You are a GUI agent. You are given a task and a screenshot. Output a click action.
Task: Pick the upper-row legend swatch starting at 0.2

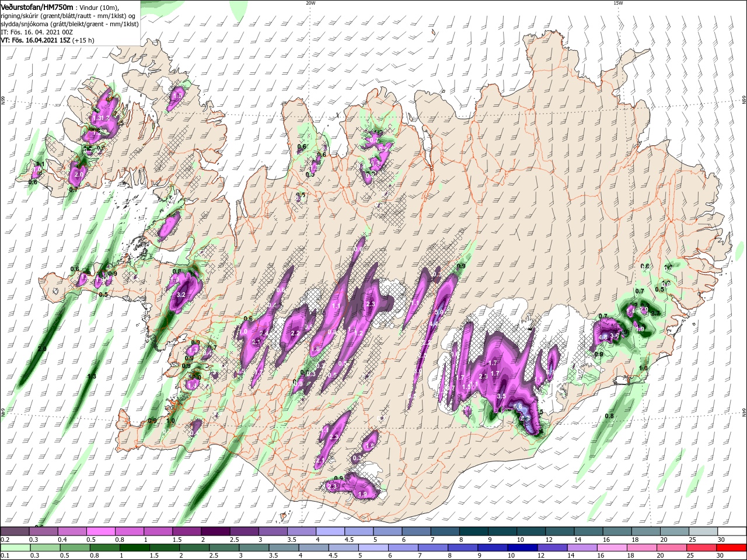click(x=15, y=531)
